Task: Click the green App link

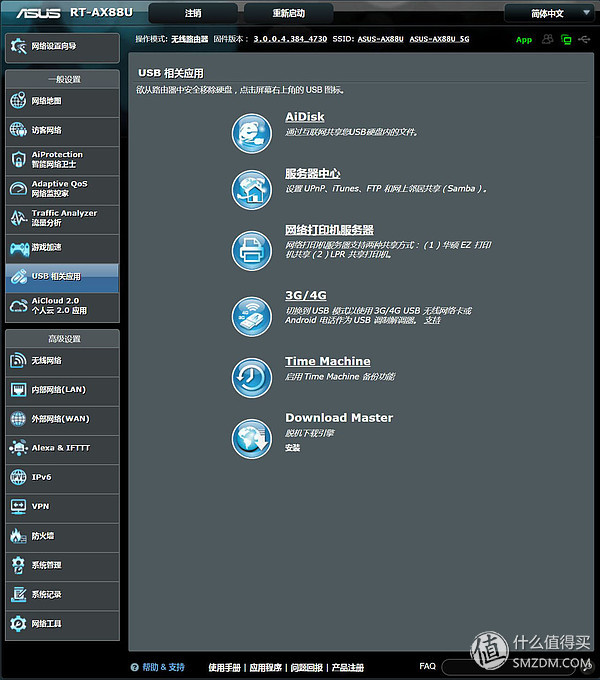Action: [524, 40]
